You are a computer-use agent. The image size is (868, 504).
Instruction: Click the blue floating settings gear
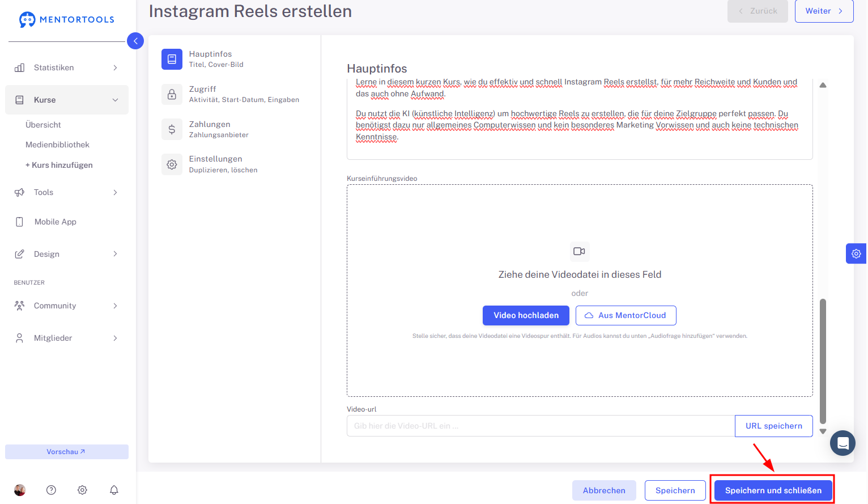point(856,253)
